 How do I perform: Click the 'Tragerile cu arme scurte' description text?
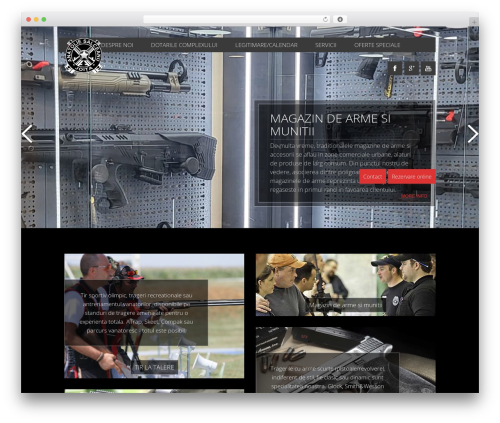[x=327, y=377]
